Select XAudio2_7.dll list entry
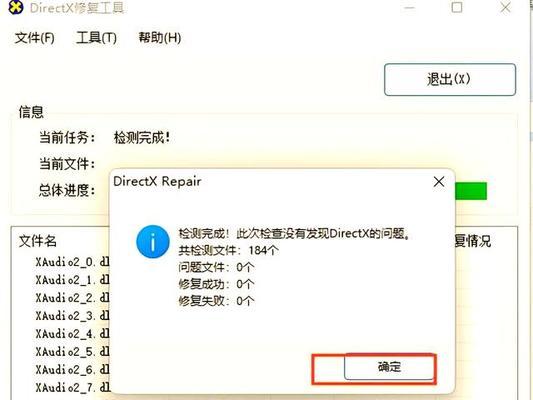 point(72,387)
